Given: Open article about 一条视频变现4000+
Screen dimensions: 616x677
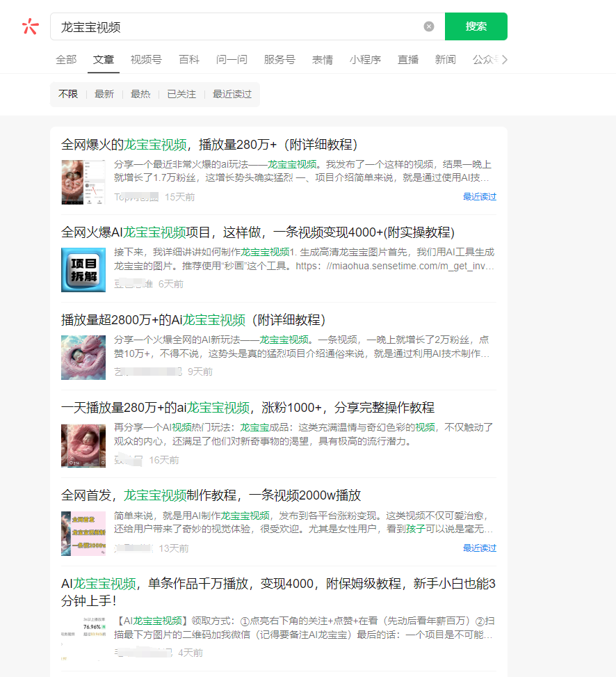Looking at the screenshot, I should tap(257, 232).
